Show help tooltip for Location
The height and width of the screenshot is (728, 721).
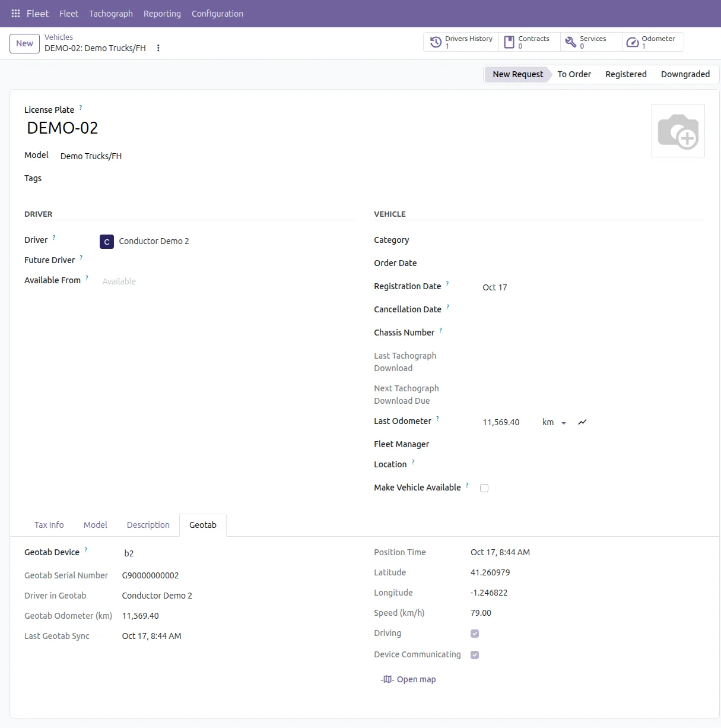point(413,462)
